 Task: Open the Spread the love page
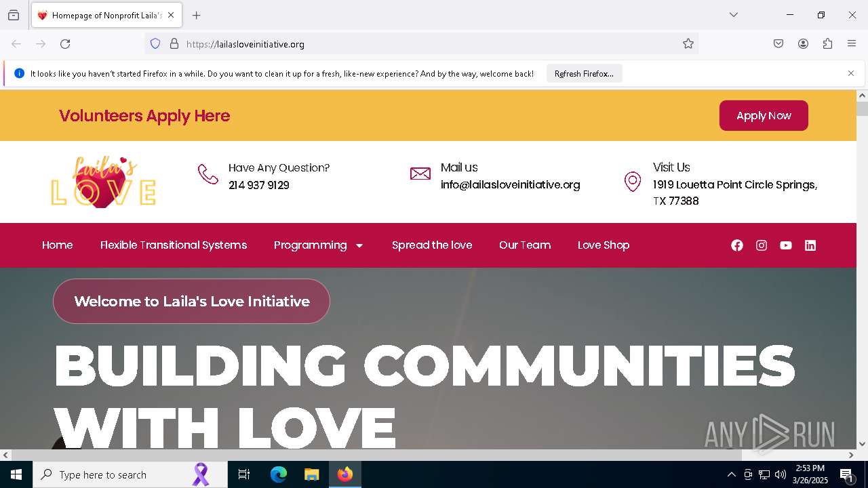click(x=432, y=245)
